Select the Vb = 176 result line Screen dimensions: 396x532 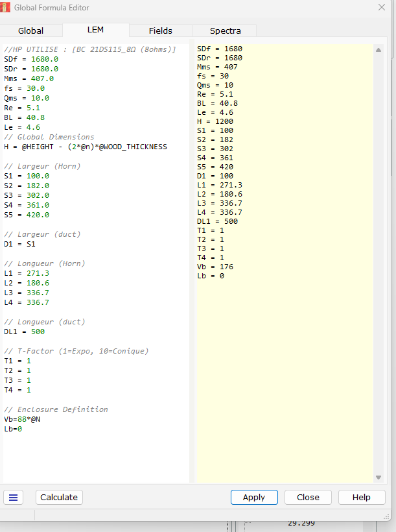[215, 267]
